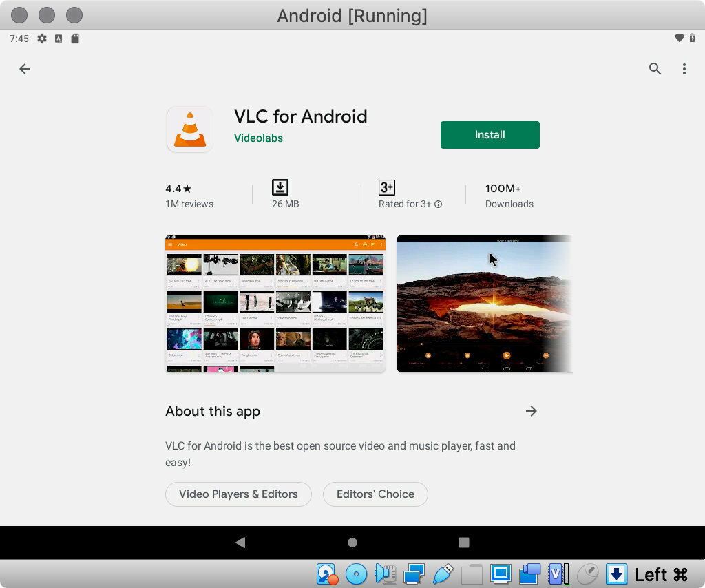
Task: Go back using the top-left arrow
Action: 25,69
